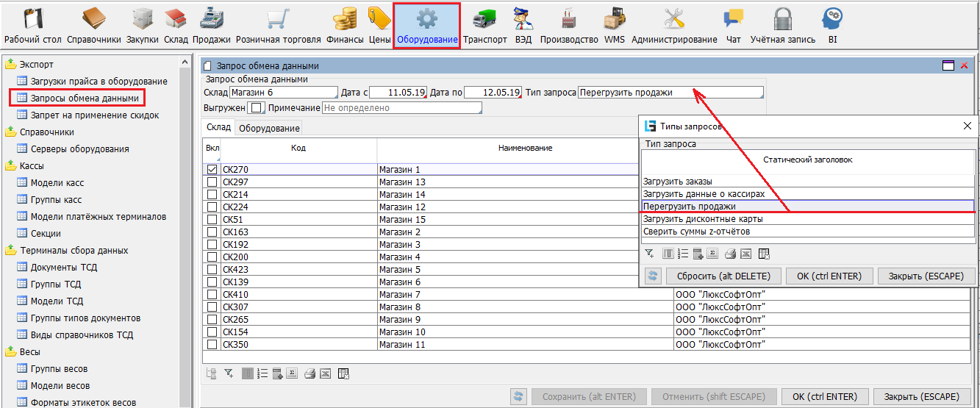Viewport: 980px width, 408px height.
Task: Click the Примечание input field
Action: pos(401,108)
